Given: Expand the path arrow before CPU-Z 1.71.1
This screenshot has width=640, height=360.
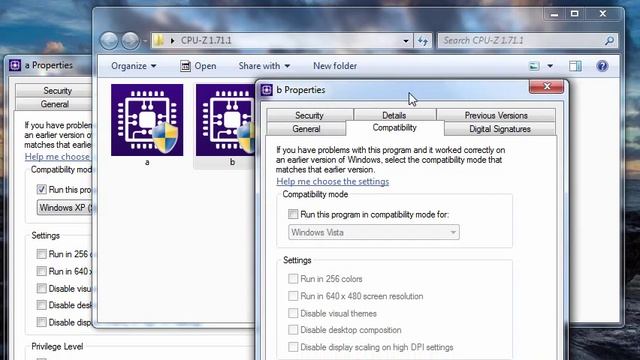Looking at the screenshot, I should click(173, 41).
